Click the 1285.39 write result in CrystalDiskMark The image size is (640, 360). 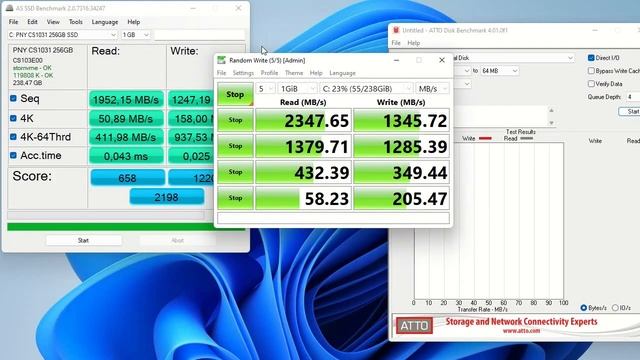tap(401, 146)
